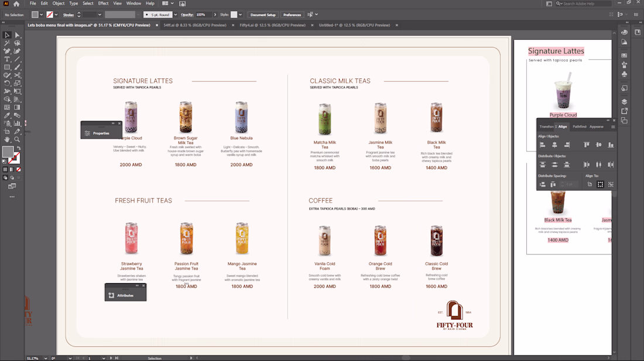
Task: Open the Align panel options menu
Action: click(x=613, y=127)
